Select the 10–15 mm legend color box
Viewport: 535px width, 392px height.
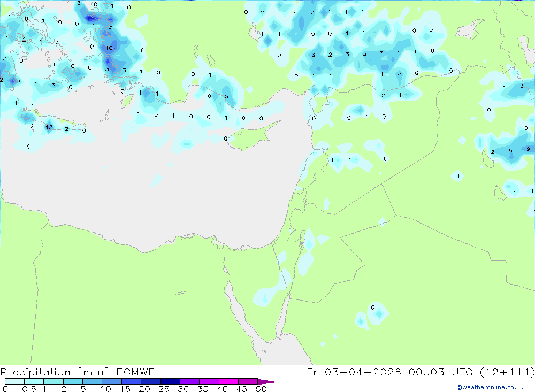point(112,381)
